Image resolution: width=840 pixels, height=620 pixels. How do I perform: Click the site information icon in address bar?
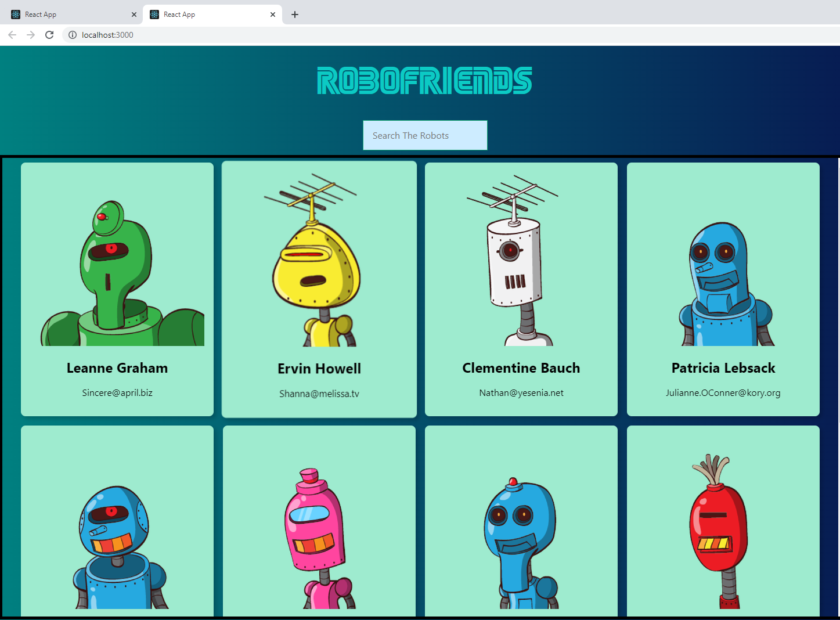pyautogui.click(x=73, y=35)
